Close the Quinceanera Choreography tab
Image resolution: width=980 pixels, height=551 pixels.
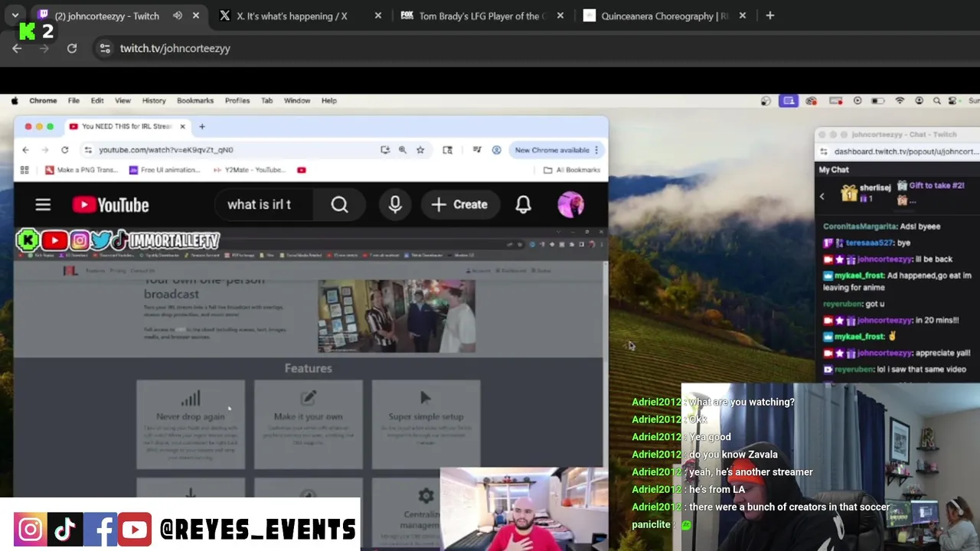click(x=742, y=15)
